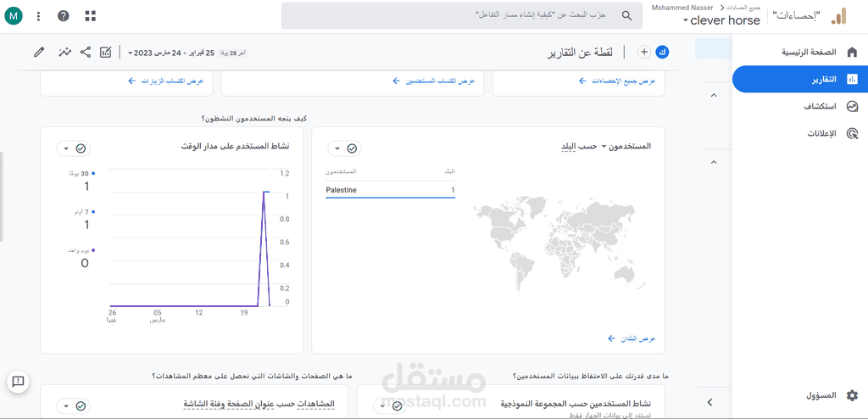Viewport: 868px width, 419px height.
Task: Click عرض جميع الإحصاءات link
Action: (617, 81)
